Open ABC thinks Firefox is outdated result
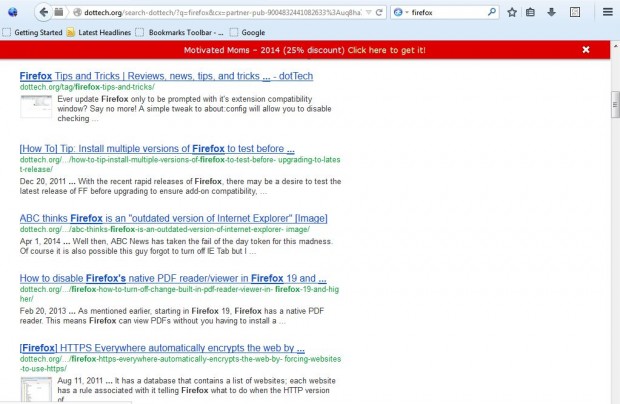This screenshot has width=620, height=404. pos(174,218)
